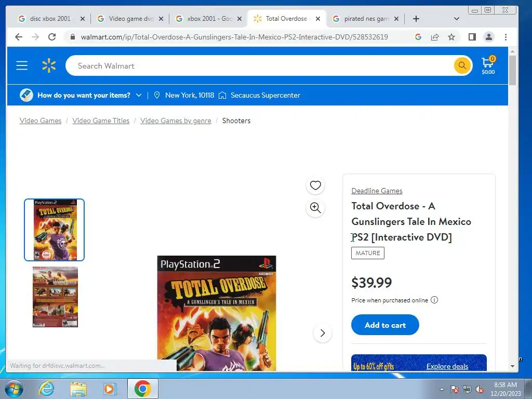532x399 pixels.
Task: Go back in Chrome
Action: click(x=19, y=37)
